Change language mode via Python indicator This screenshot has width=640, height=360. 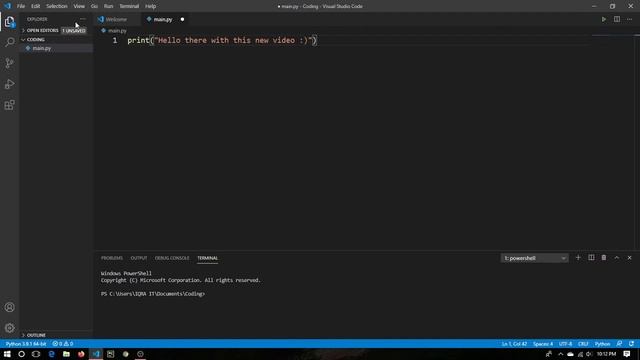[x=602, y=344]
